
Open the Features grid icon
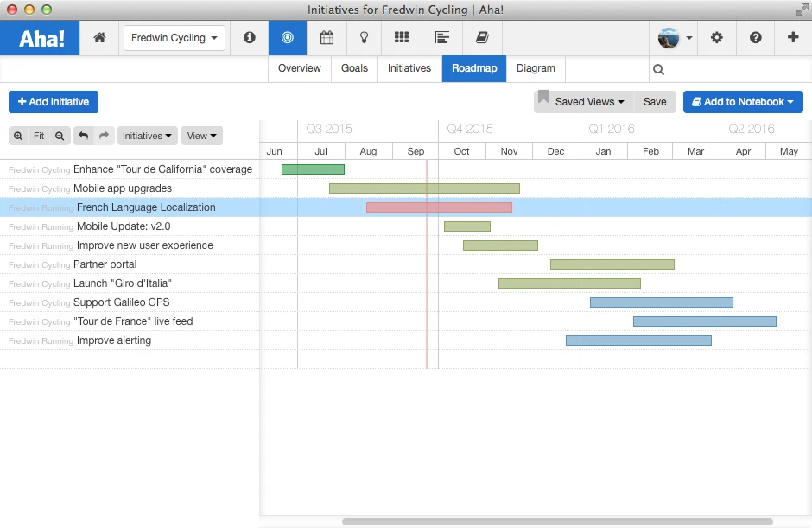point(402,37)
